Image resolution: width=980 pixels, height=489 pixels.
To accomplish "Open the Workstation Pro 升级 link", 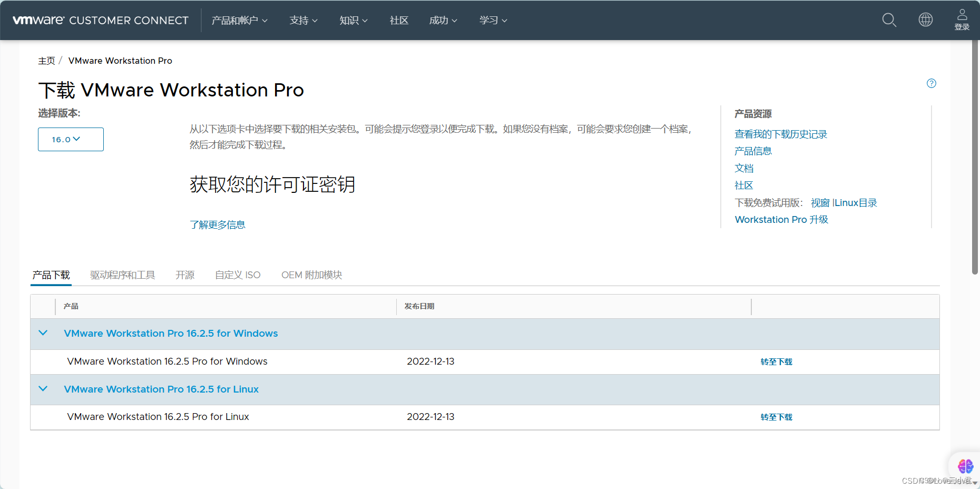I will pos(781,220).
